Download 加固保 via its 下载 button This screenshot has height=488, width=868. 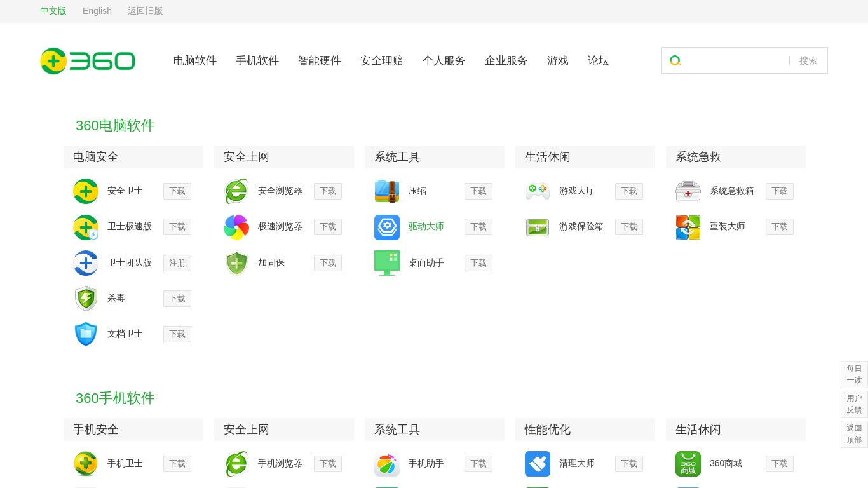(328, 263)
